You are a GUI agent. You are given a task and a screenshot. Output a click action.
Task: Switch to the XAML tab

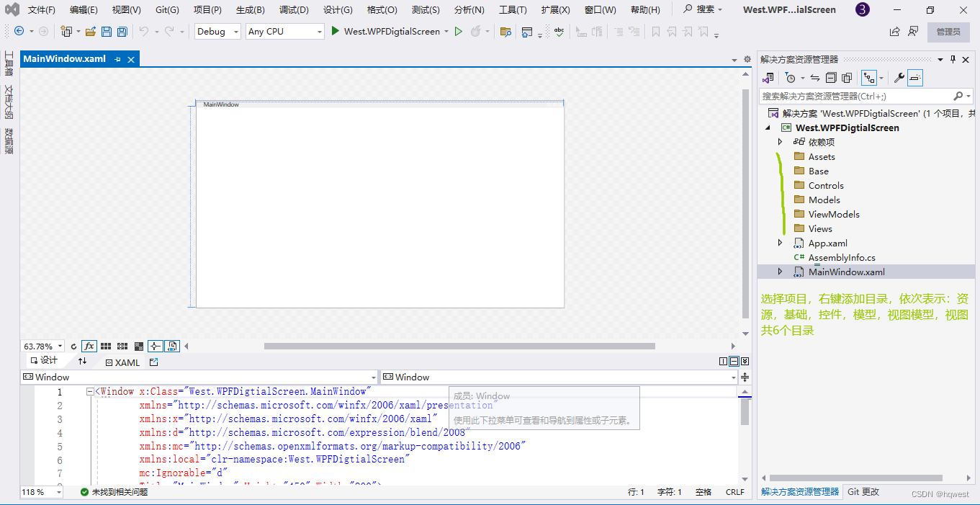coord(122,362)
